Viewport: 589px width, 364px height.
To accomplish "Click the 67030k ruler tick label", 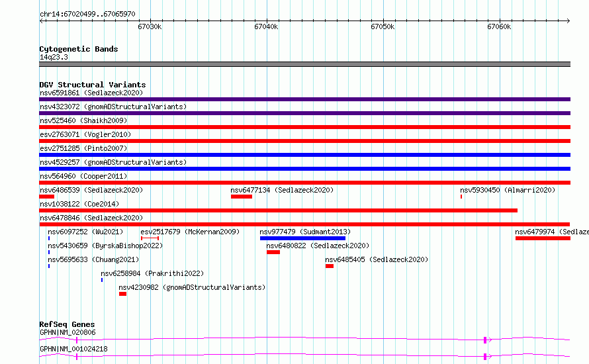I will pos(150,26).
